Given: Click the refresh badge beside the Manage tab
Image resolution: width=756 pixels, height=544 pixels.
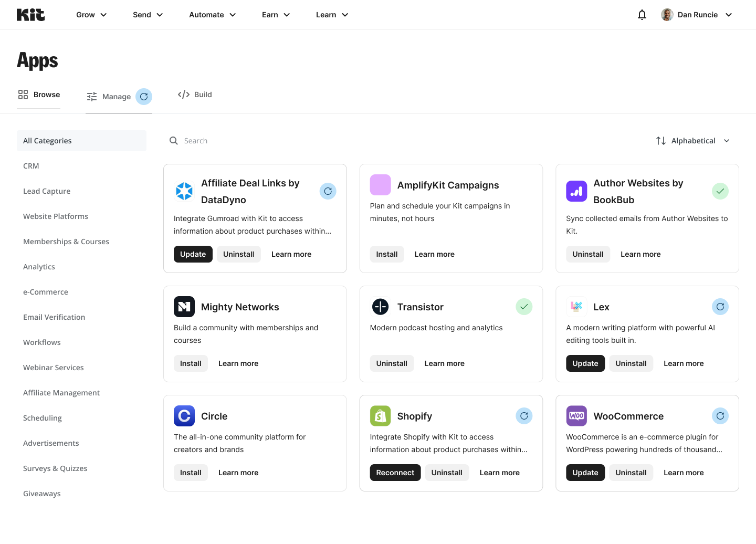Looking at the screenshot, I should click(x=144, y=97).
